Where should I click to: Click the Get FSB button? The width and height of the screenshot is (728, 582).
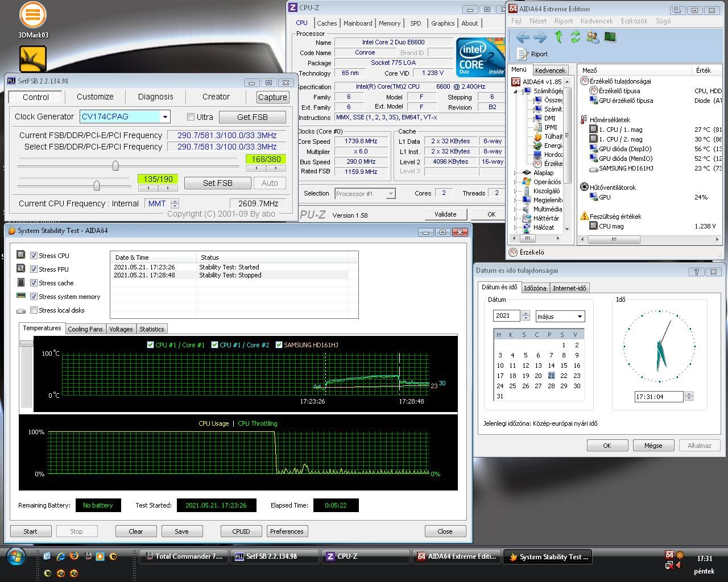(252, 117)
